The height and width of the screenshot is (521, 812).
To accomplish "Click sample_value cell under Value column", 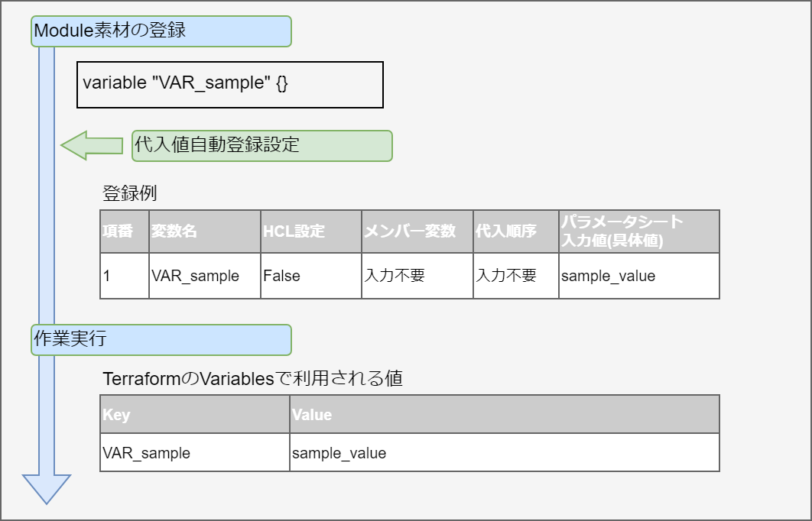I will coord(505,453).
